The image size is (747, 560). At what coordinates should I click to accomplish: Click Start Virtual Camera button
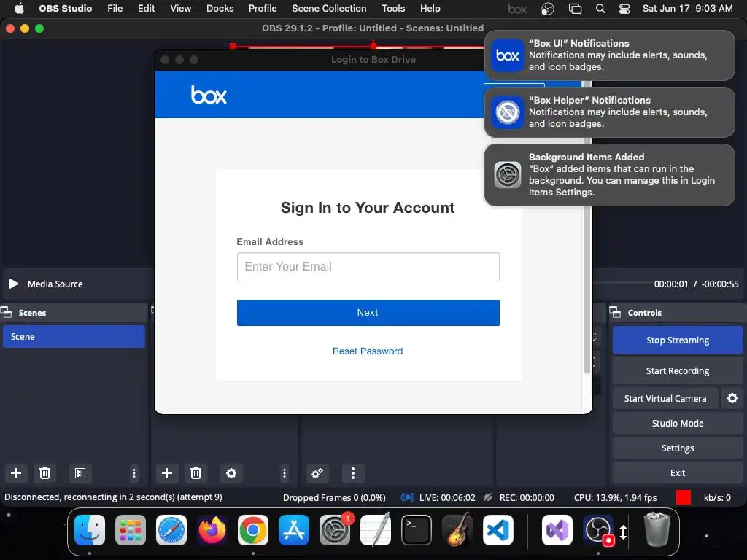pyautogui.click(x=665, y=398)
